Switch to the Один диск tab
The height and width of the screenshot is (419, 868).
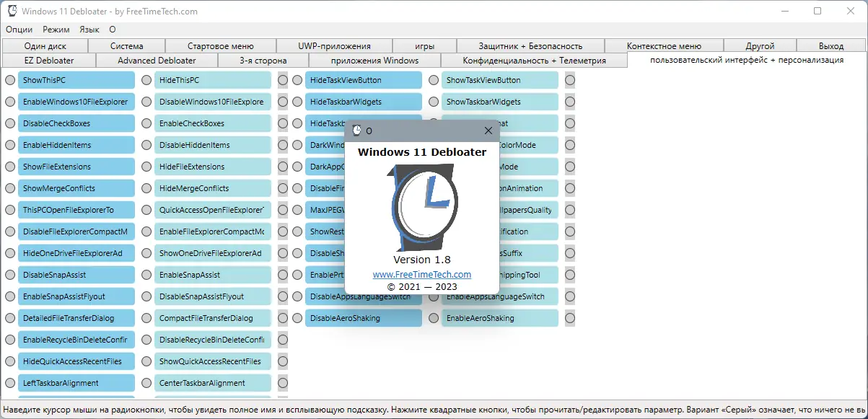coord(45,45)
